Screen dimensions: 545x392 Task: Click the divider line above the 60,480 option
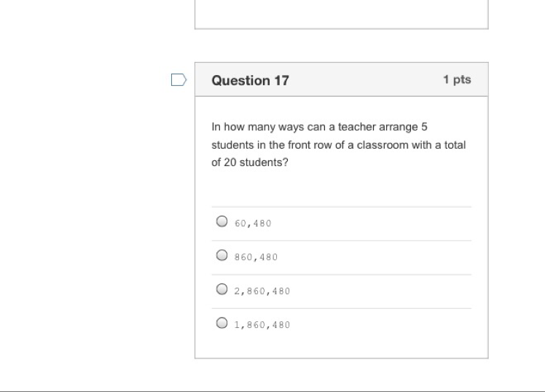click(x=341, y=206)
